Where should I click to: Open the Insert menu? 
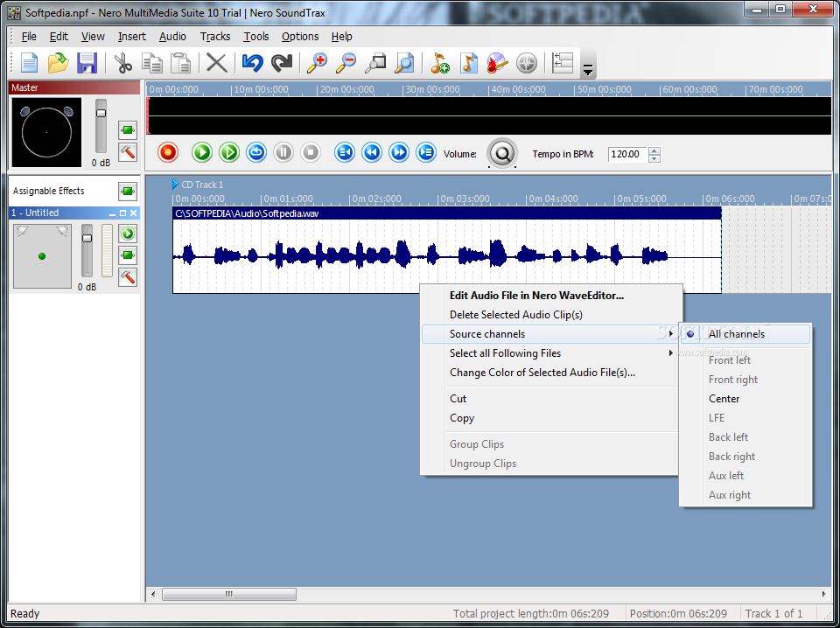pos(132,37)
